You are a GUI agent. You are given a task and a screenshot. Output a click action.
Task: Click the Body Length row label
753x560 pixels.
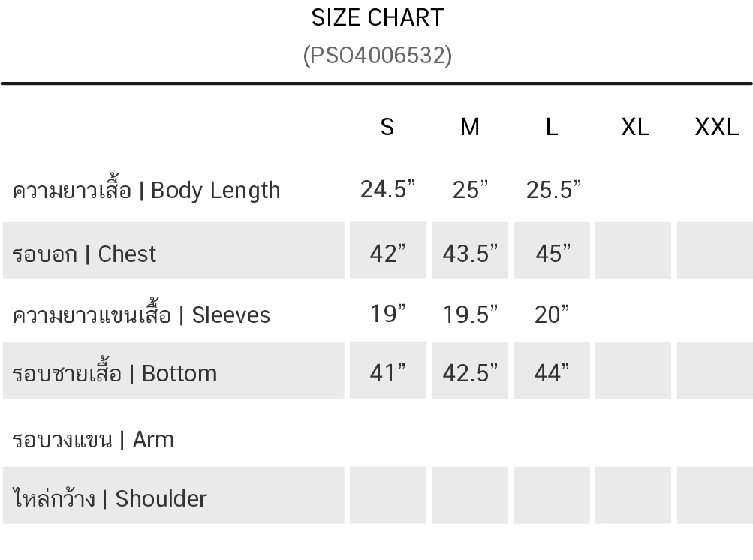click(x=146, y=190)
